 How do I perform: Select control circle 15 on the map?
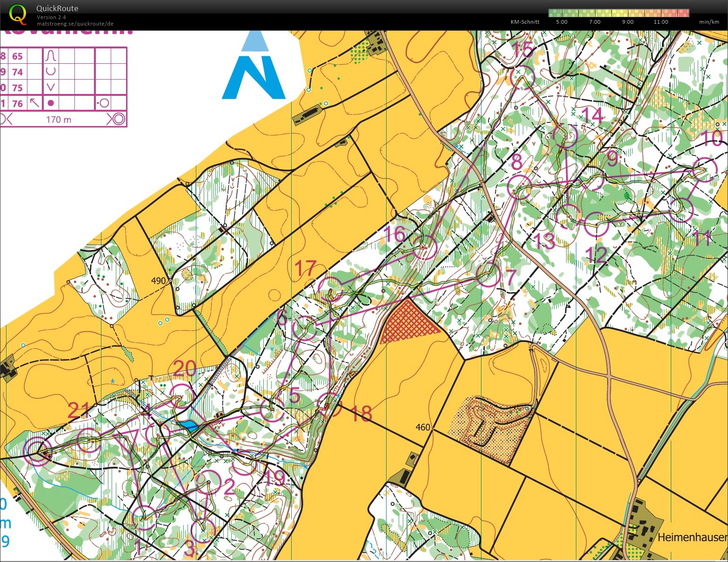[x=522, y=77]
